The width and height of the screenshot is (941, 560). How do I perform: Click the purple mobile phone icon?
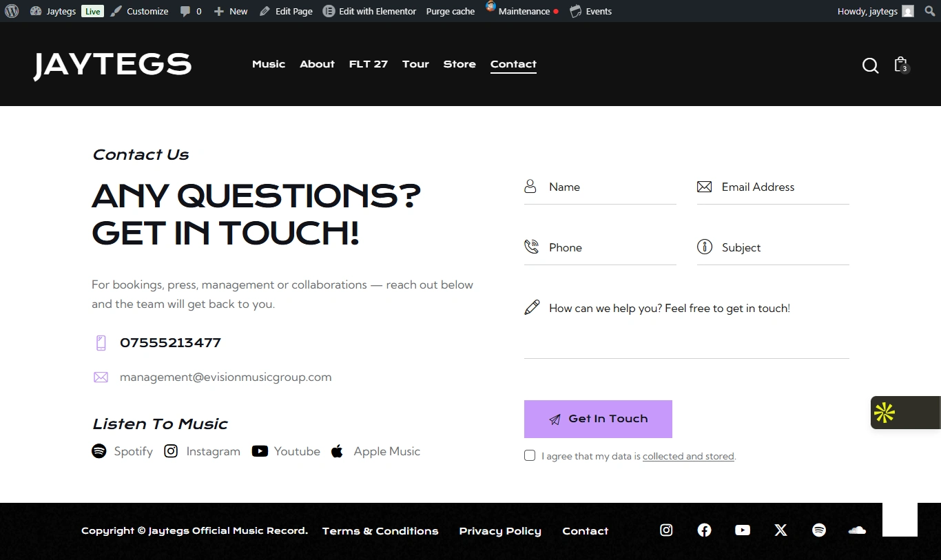(x=101, y=343)
